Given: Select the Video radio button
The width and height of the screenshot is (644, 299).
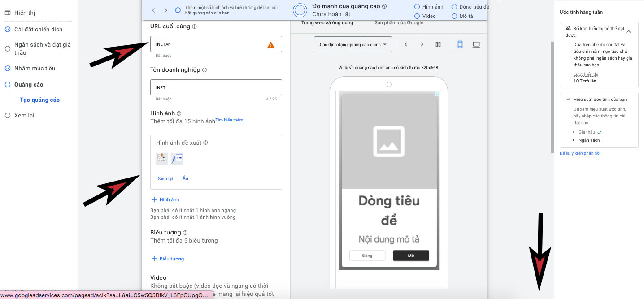Looking at the screenshot, I should tap(418, 16).
